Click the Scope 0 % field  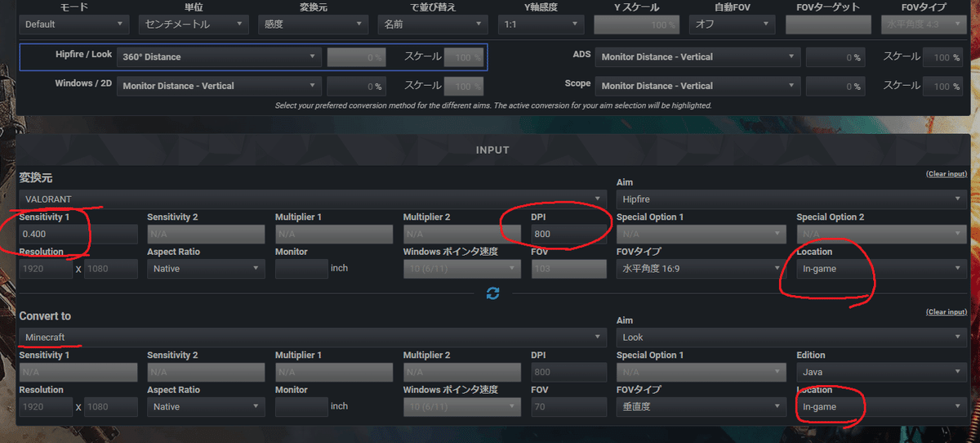tap(835, 86)
